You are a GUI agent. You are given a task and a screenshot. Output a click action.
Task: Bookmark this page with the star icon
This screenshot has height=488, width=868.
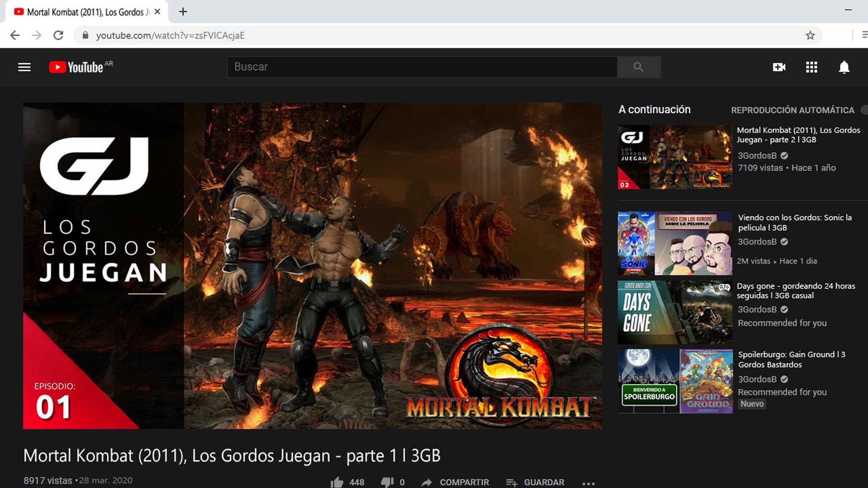pos(810,35)
